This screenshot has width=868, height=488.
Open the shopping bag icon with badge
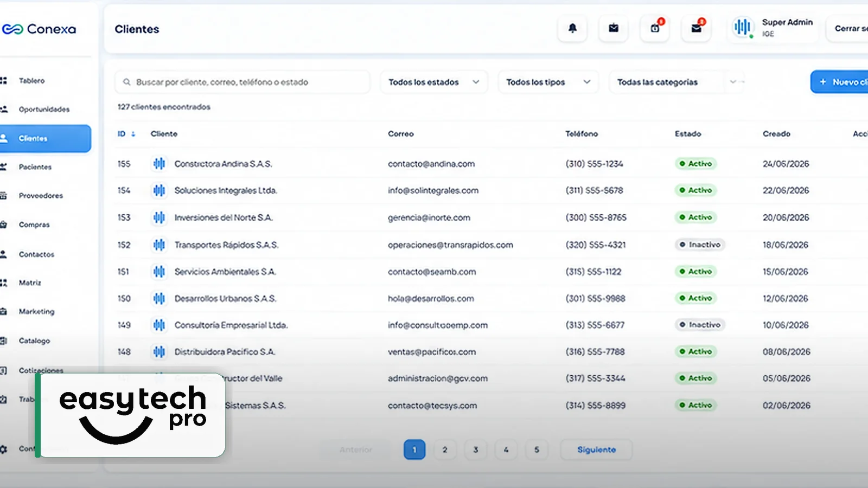click(655, 28)
